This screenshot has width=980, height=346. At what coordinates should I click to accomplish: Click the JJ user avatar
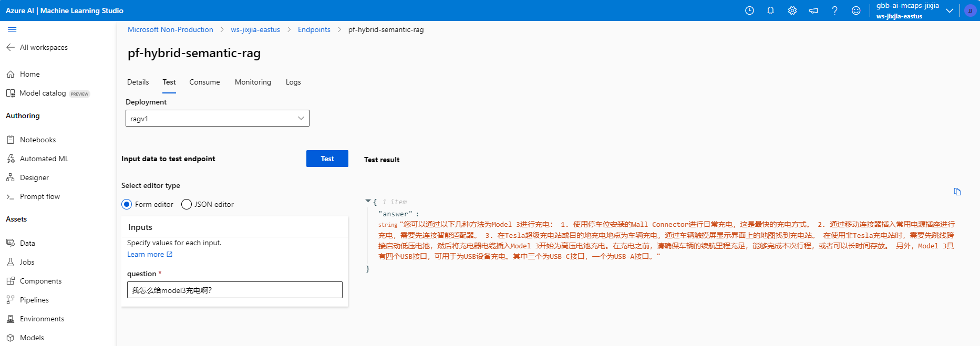pyautogui.click(x=970, y=11)
